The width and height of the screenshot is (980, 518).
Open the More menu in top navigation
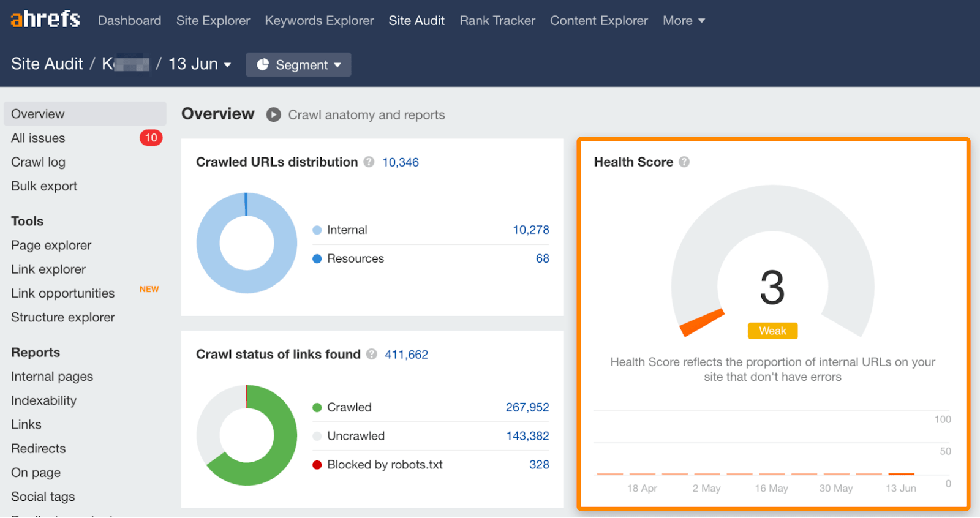684,21
